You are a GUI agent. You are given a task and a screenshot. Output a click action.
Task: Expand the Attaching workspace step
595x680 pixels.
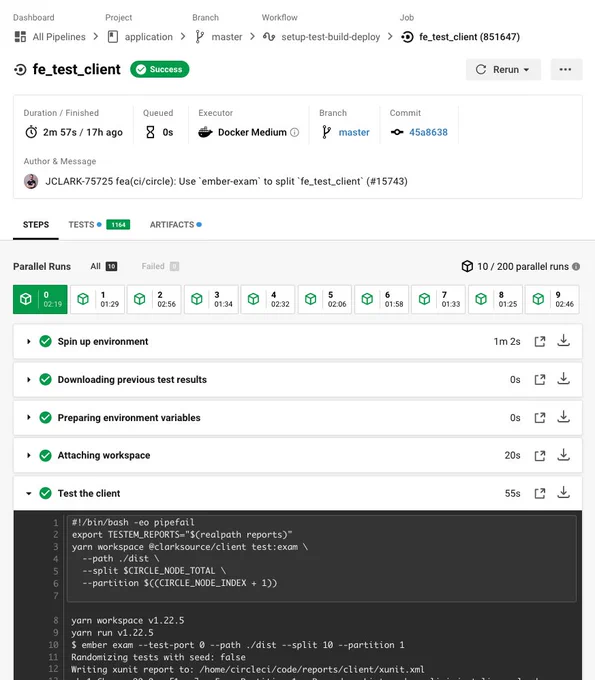pyautogui.click(x=29, y=455)
